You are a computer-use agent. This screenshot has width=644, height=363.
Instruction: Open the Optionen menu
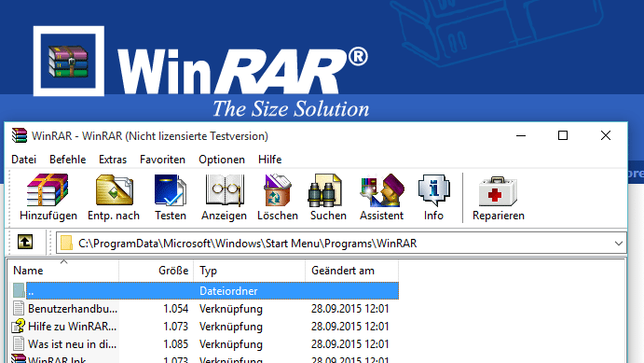tap(222, 160)
